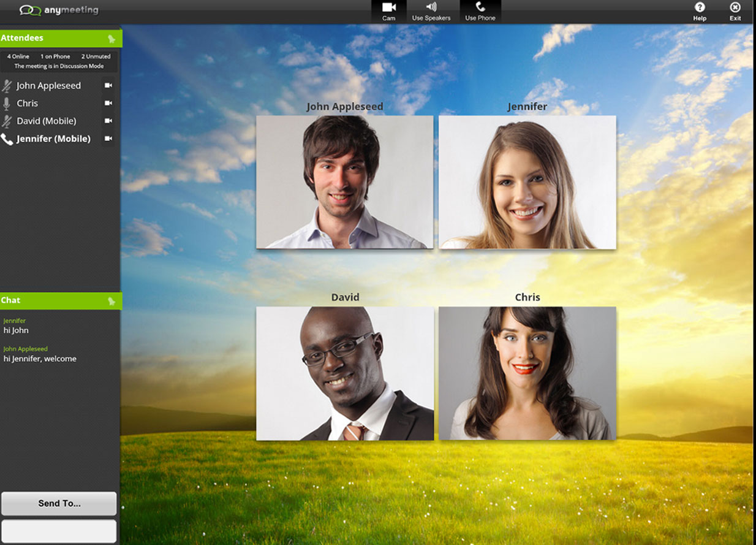756x545 pixels.
Task: Click the Chat panel header
Action: 61,300
